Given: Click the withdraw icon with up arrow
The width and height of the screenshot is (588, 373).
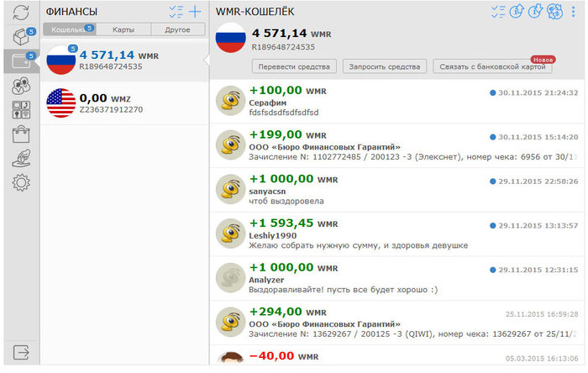Looking at the screenshot, I should coord(517,11).
